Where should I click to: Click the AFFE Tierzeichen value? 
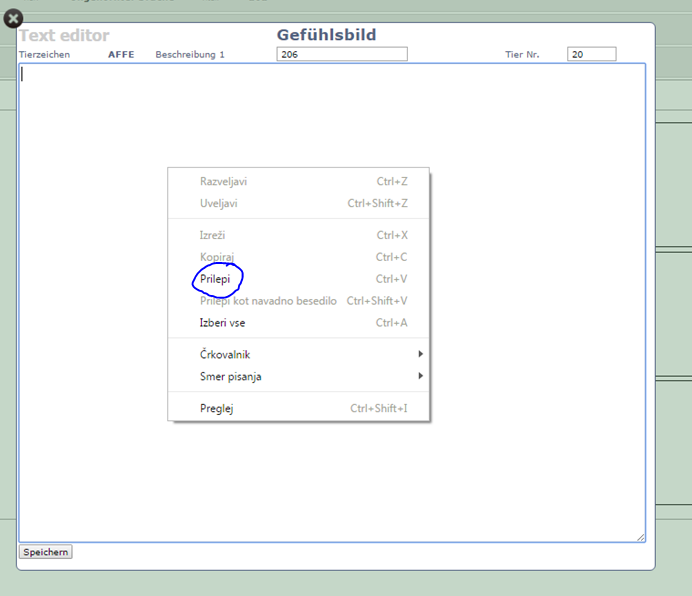(120, 54)
